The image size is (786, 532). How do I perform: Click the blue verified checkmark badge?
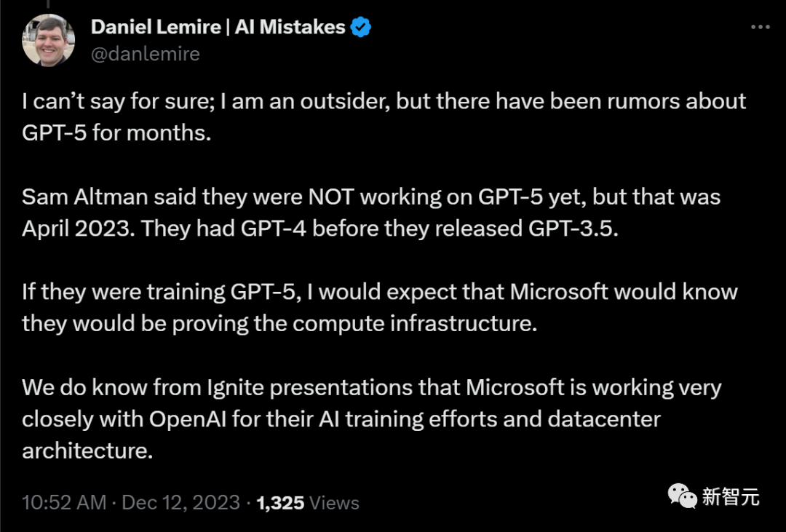click(361, 28)
